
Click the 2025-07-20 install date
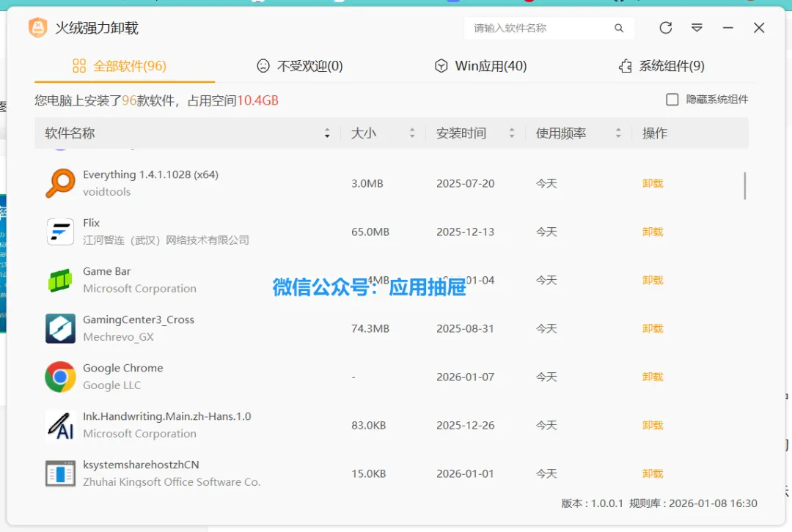(465, 184)
